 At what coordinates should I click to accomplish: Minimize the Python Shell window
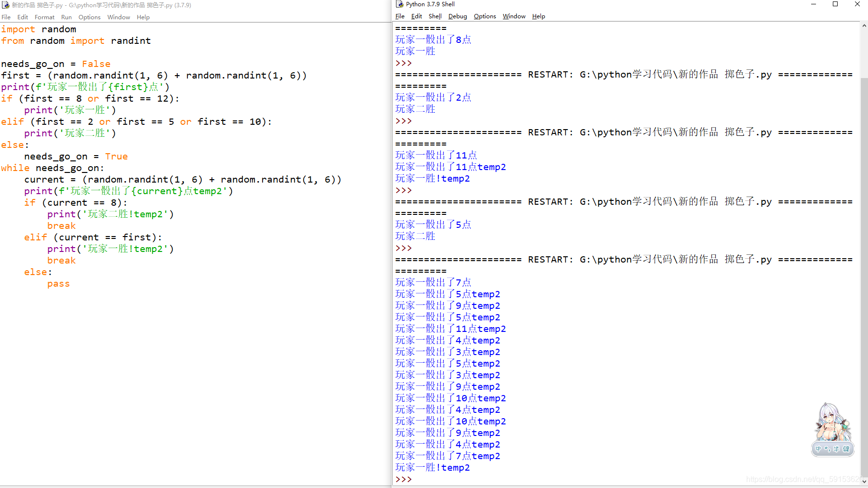[813, 4]
